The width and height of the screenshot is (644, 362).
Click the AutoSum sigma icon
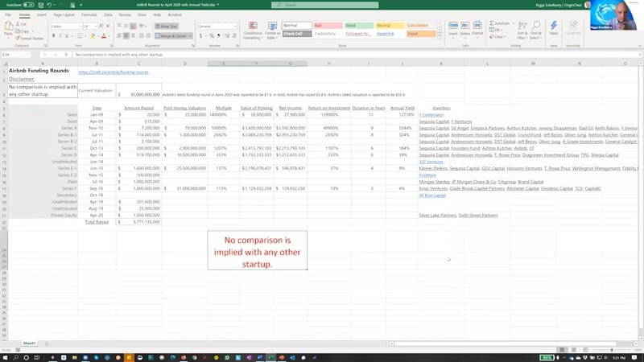pos(492,23)
